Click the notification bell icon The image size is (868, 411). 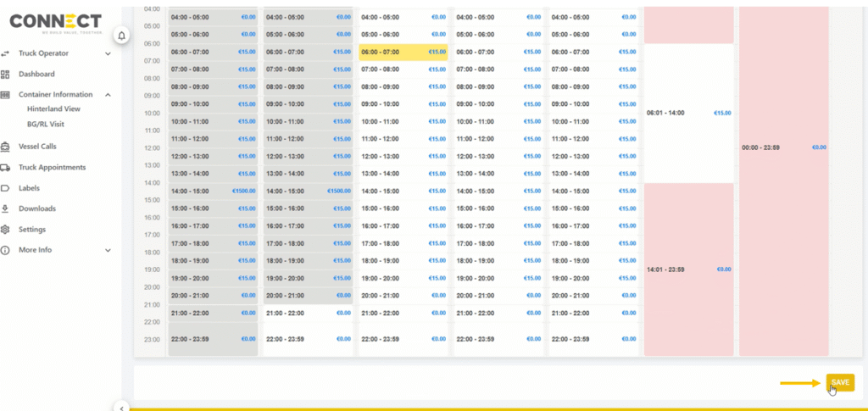(121, 36)
